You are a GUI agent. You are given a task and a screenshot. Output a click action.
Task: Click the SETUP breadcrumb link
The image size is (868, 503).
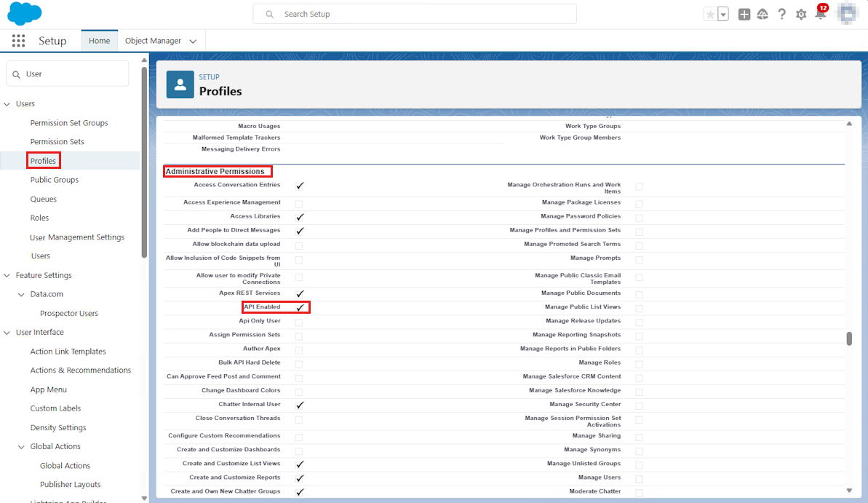coord(210,77)
